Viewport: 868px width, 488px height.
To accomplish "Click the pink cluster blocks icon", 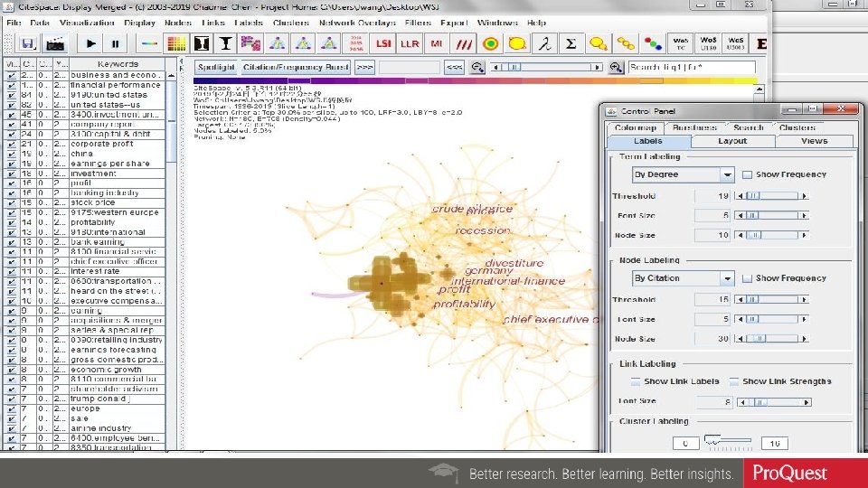I will [x=250, y=43].
